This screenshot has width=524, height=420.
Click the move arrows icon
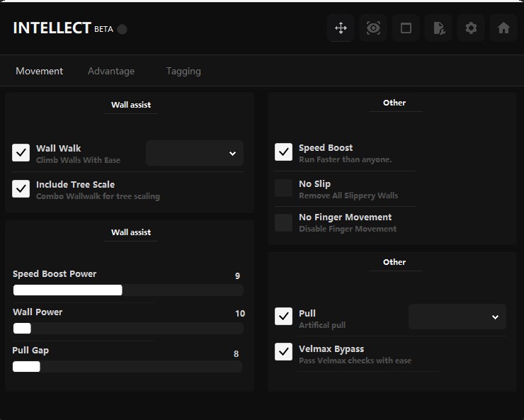(x=341, y=28)
